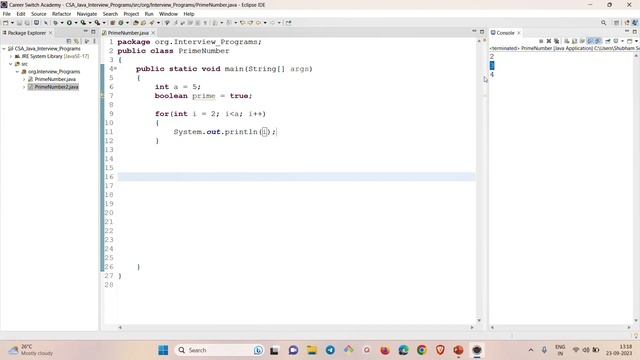The width and height of the screenshot is (640, 360).
Task: Open the Window menu
Action: (168, 14)
